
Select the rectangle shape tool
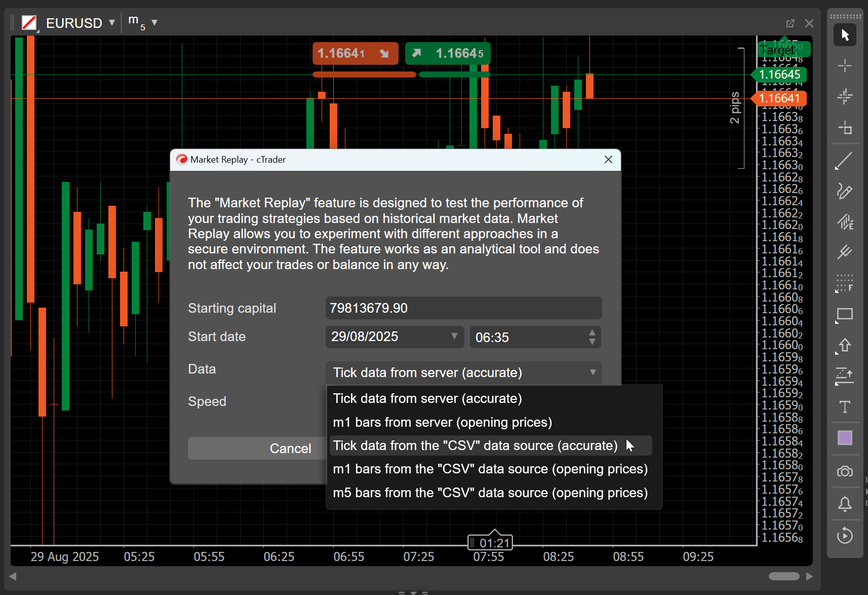(x=844, y=315)
